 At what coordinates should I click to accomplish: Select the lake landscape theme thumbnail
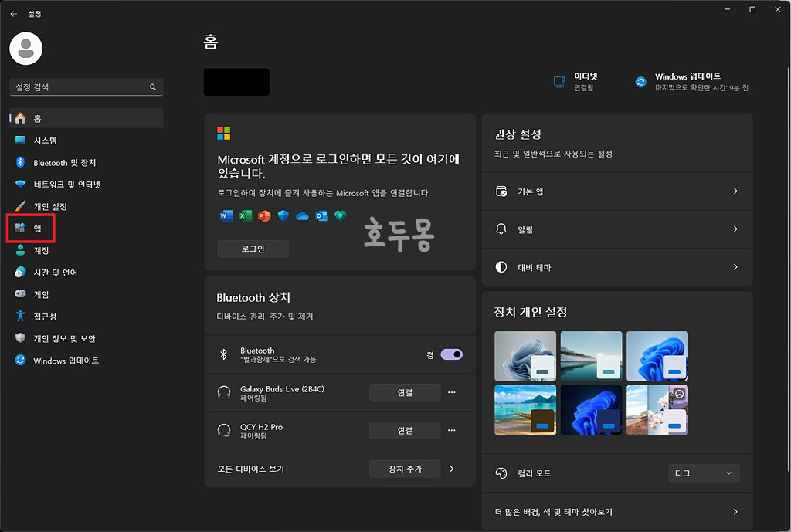[591, 356]
